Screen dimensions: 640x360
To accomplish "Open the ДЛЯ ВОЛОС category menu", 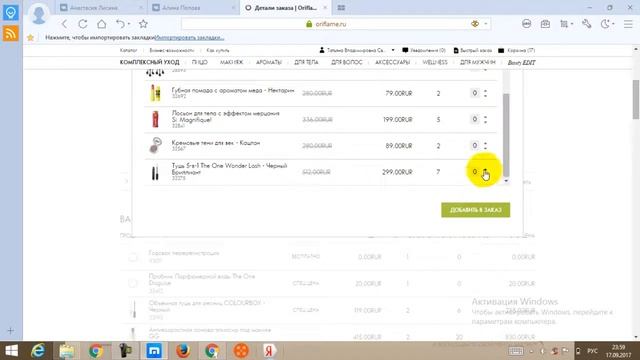I will tap(347, 62).
